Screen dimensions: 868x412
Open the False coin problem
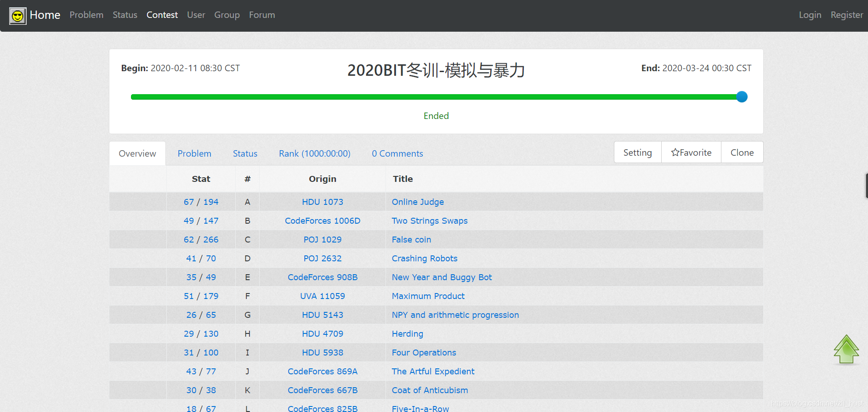(x=411, y=239)
